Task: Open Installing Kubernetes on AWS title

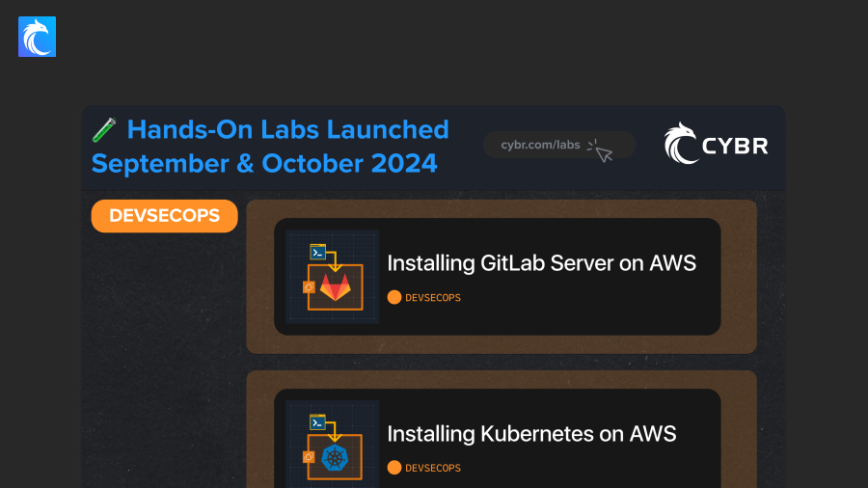Action: click(x=531, y=434)
